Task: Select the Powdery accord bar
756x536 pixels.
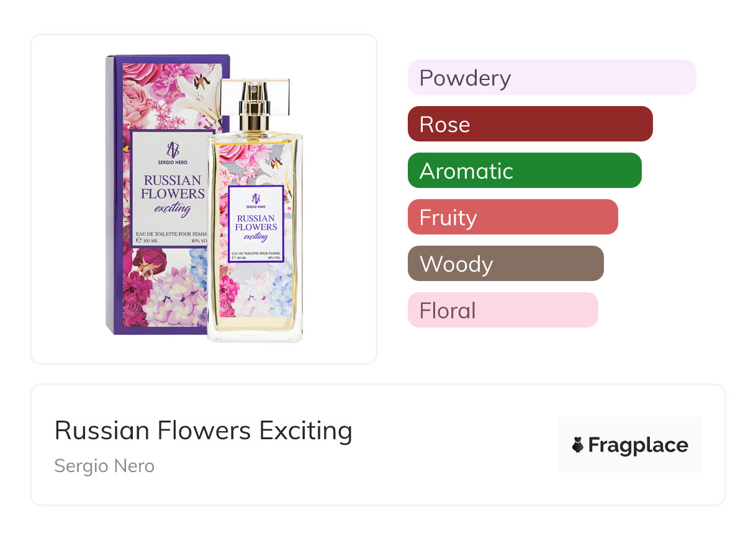Action: tap(551, 78)
